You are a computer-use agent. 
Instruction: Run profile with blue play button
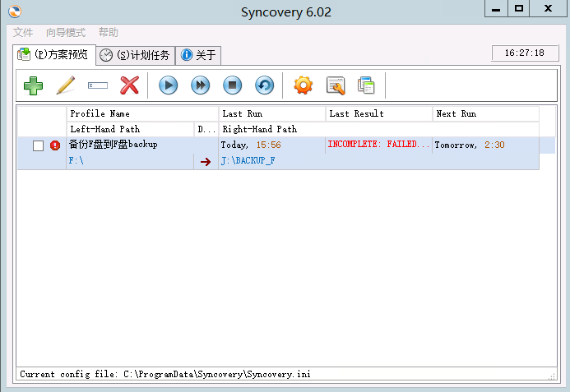168,85
